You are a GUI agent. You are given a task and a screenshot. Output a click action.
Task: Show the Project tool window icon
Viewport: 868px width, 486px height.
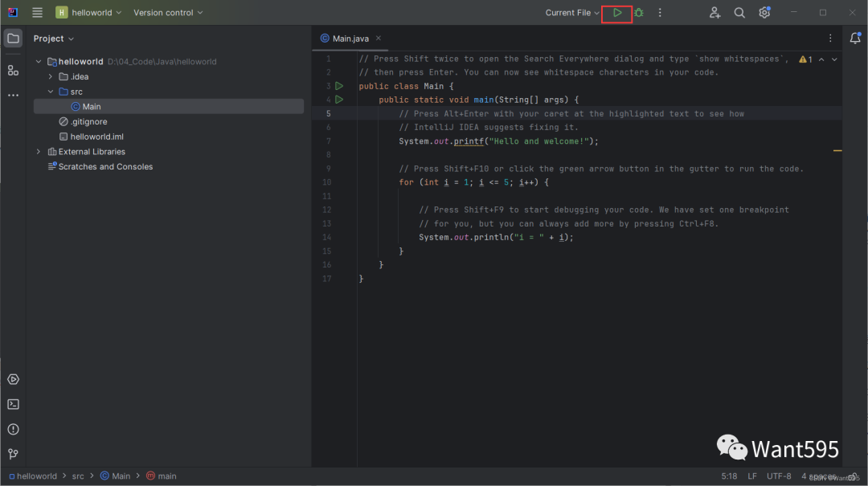14,39
